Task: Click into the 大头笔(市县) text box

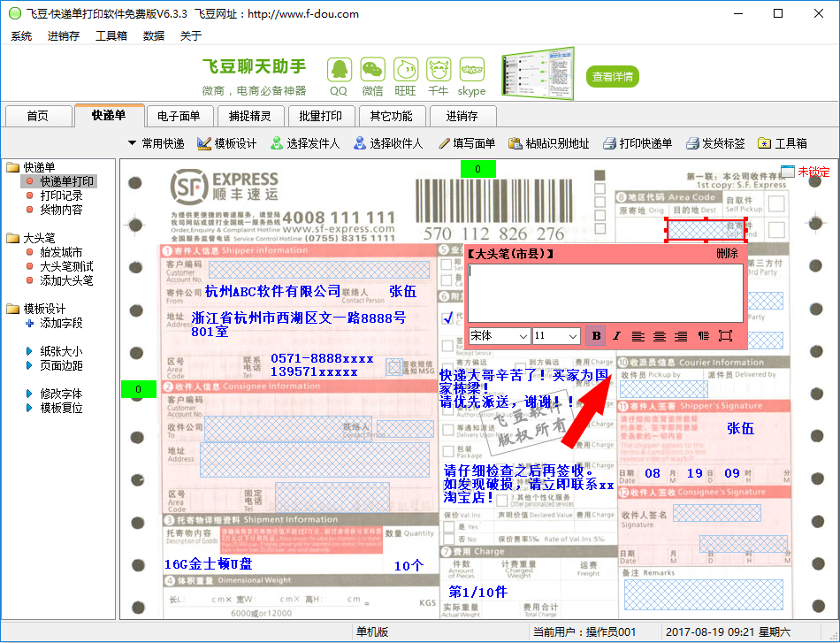Action: point(606,293)
